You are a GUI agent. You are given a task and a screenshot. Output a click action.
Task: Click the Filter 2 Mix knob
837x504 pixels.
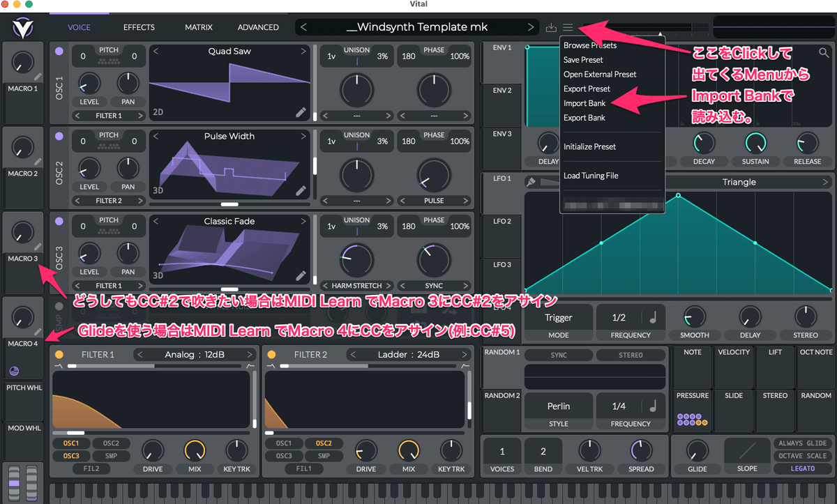click(x=408, y=451)
